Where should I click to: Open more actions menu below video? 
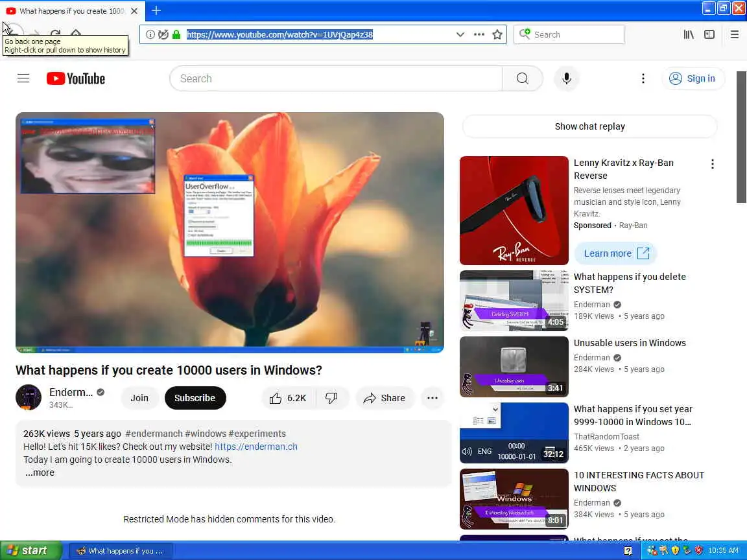click(x=432, y=398)
